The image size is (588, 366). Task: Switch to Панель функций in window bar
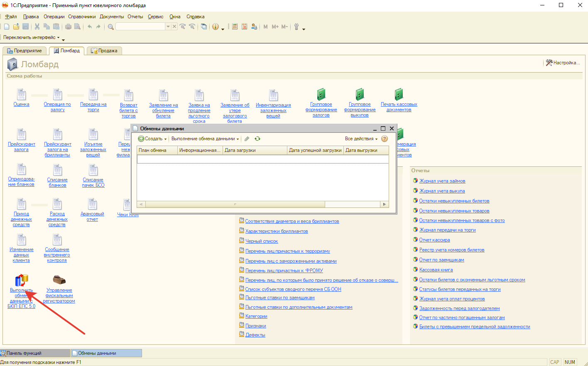click(35, 353)
